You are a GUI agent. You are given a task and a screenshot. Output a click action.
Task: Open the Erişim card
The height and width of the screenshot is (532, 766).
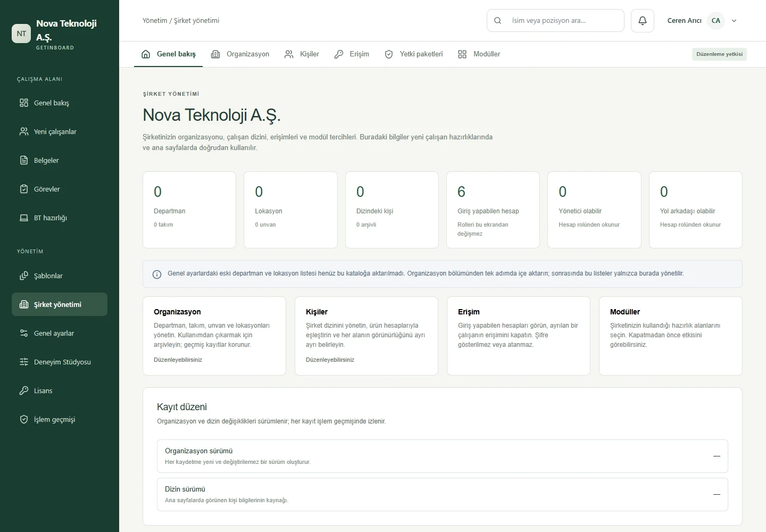coord(519,336)
